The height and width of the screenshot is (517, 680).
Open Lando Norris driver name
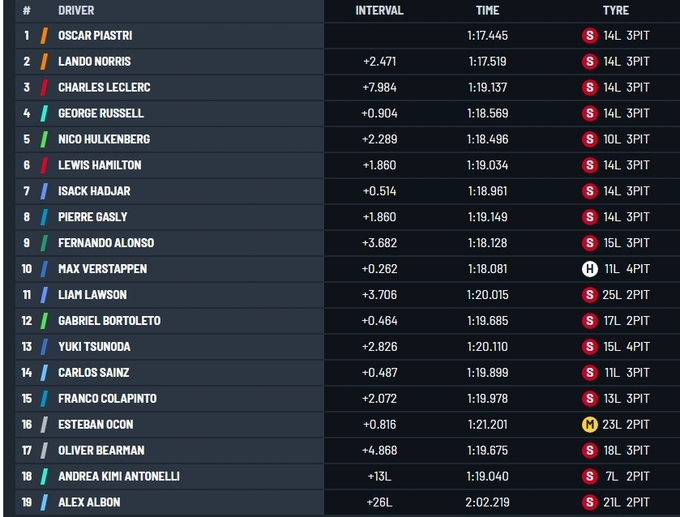94,61
